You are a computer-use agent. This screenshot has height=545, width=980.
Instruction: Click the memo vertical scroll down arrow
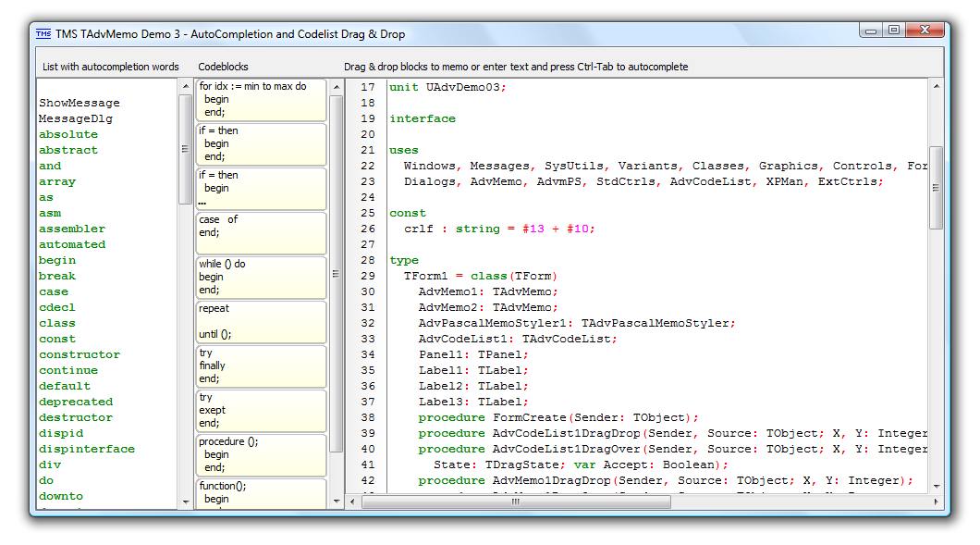click(x=937, y=486)
